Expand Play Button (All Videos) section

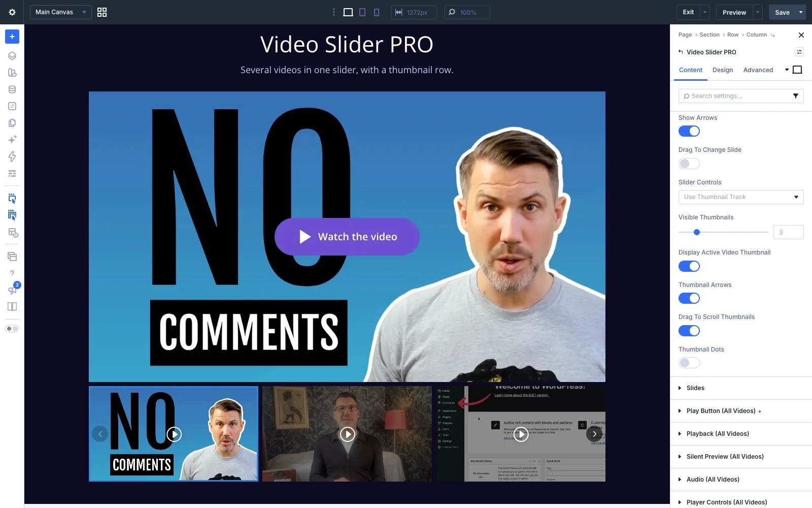click(x=741, y=411)
